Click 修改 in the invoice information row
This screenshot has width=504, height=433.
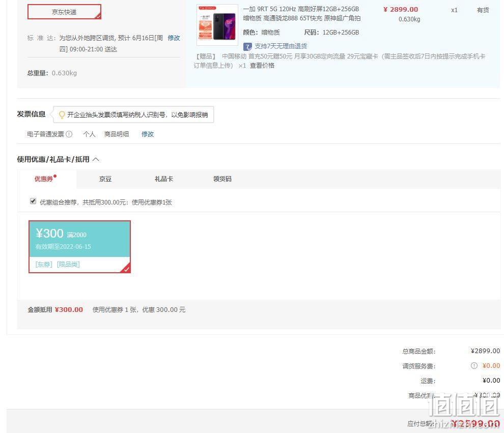click(x=148, y=134)
